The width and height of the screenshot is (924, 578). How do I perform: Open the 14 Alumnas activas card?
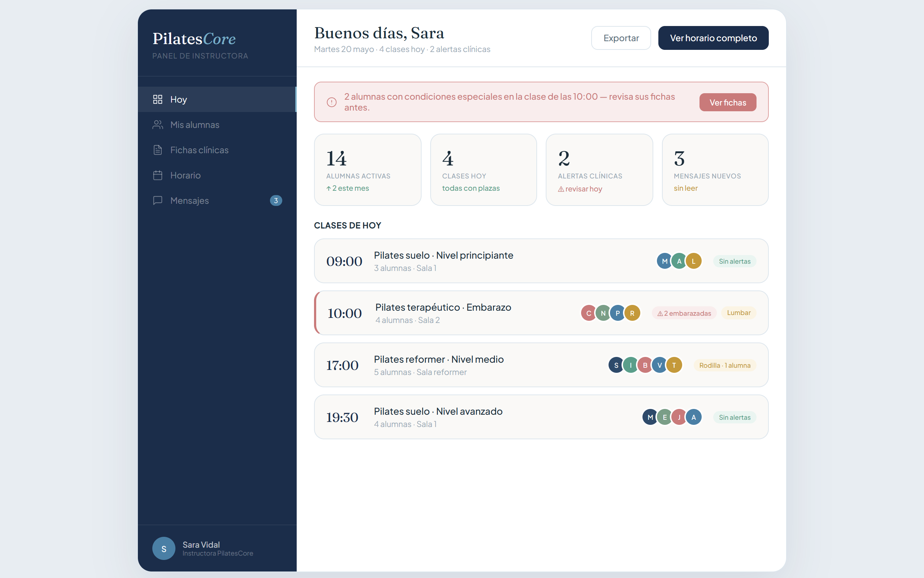click(367, 170)
